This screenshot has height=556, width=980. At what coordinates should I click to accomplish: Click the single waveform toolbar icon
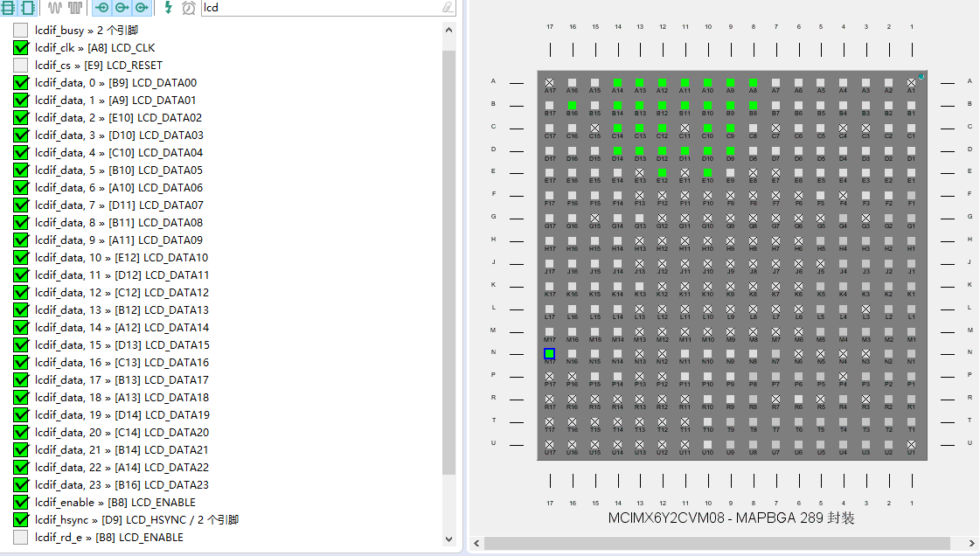coord(54,8)
